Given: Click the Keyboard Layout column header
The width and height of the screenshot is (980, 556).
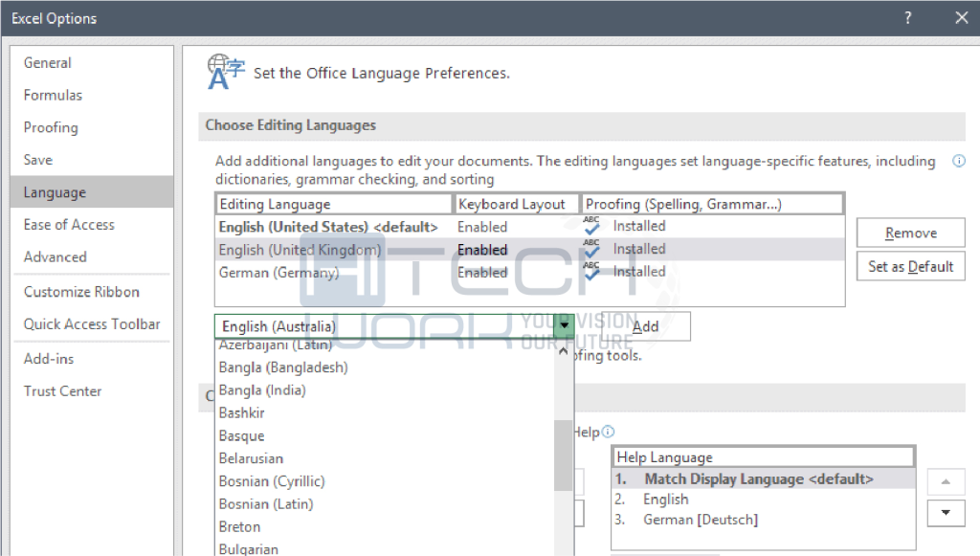Looking at the screenshot, I should tap(517, 204).
